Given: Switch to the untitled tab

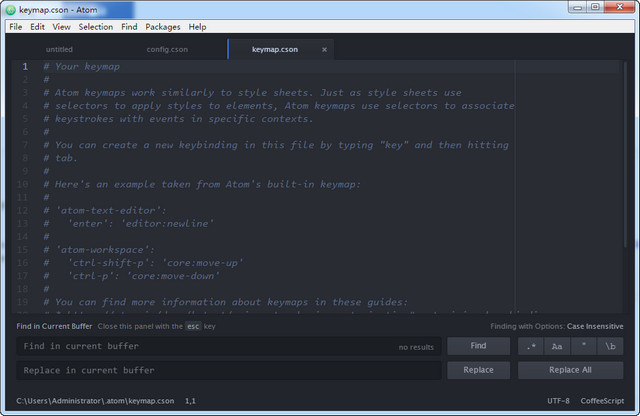Looking at the screenshot, I should tap(60, 49).
